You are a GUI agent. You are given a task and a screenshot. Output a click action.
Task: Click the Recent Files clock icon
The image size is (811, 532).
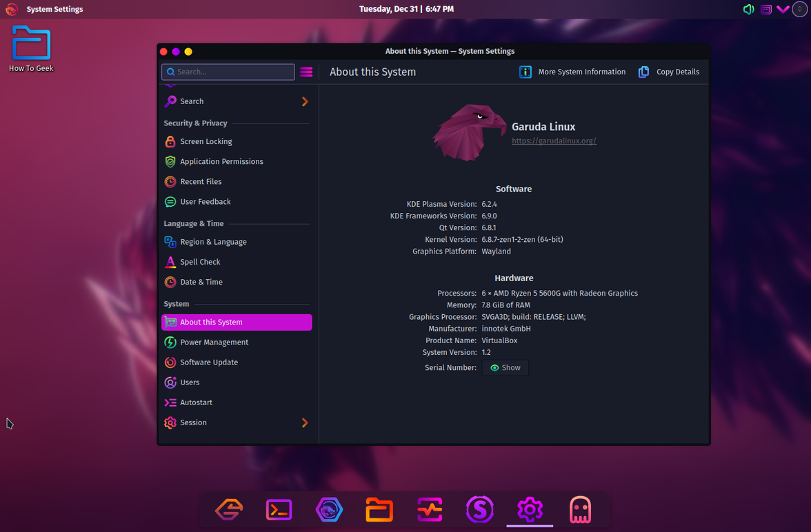tap(170, 181)
